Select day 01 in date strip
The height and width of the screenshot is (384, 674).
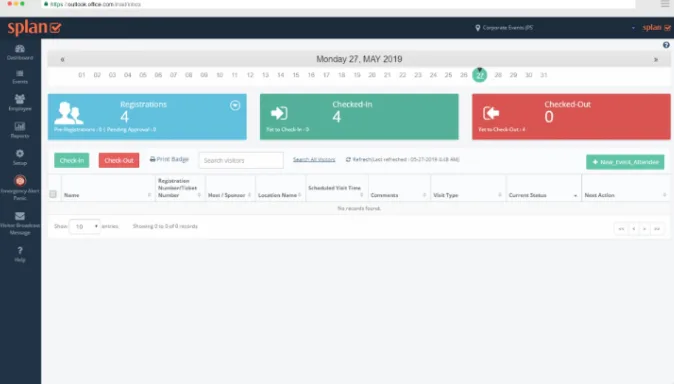pyautogui.click(x=82, y=75)
